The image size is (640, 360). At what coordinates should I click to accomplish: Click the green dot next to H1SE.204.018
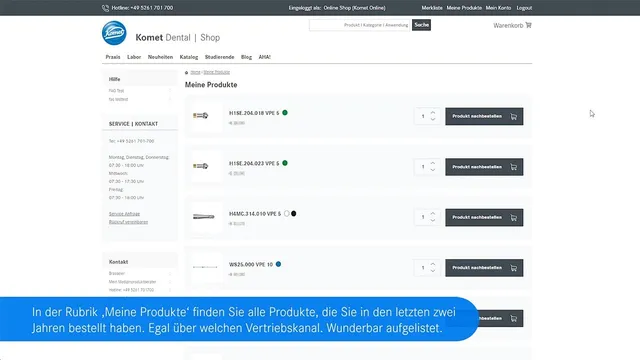click(285, 113)
